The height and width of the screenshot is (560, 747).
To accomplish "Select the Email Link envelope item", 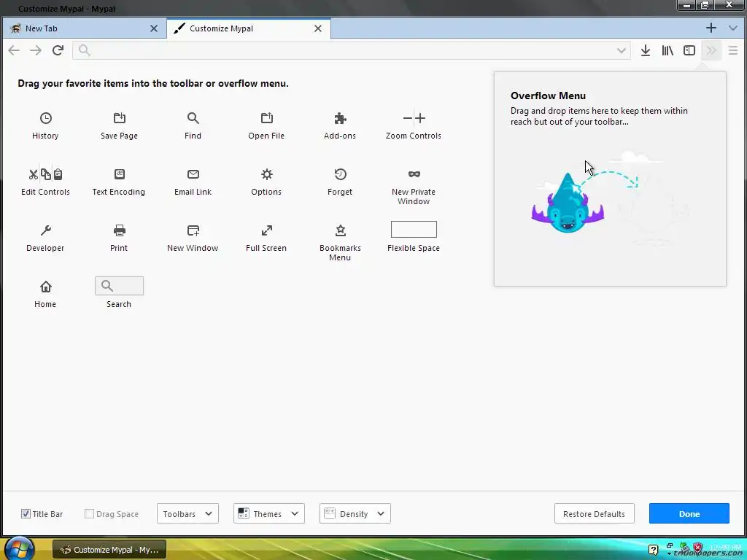I will [x=193, y=182].
